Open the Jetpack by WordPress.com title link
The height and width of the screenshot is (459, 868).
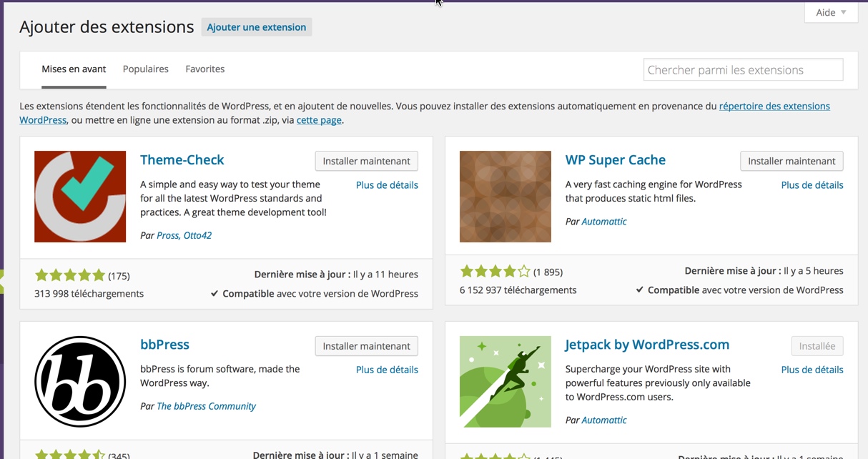click(x=648, y=345)
